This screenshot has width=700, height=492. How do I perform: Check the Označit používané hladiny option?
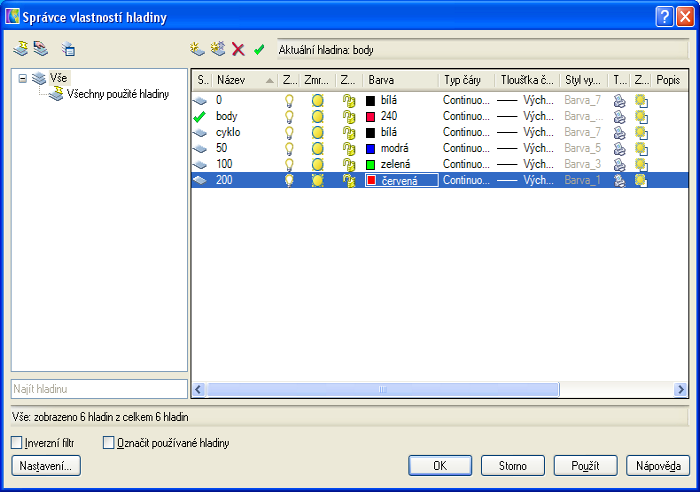(x=110, y=442)
